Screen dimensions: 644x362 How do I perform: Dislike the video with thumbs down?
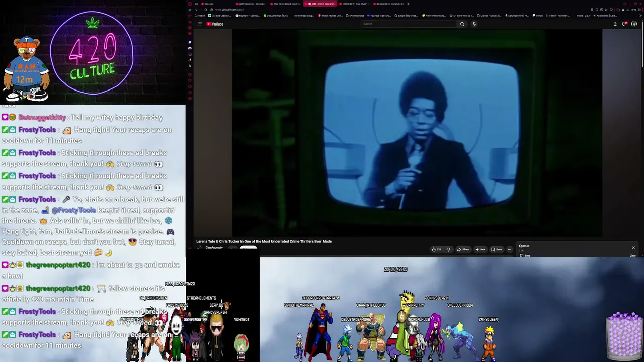[x=448, y=249]
